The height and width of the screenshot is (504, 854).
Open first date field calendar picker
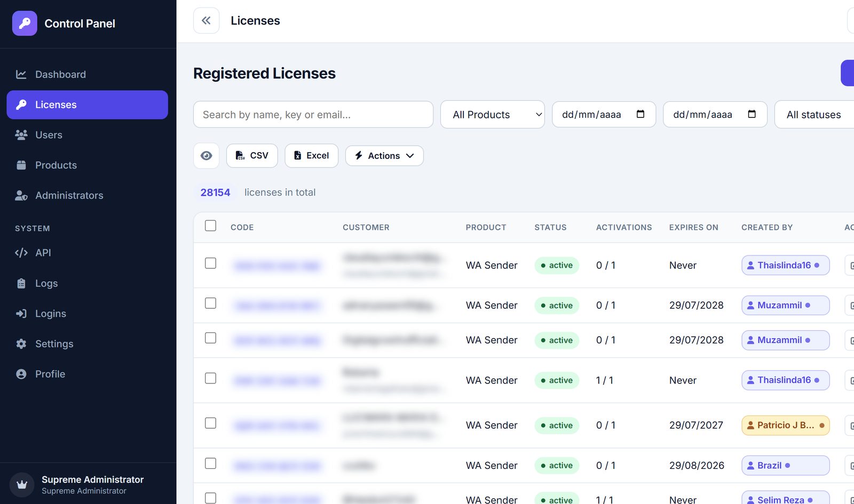pyautogui.click(x=640, y=114)
